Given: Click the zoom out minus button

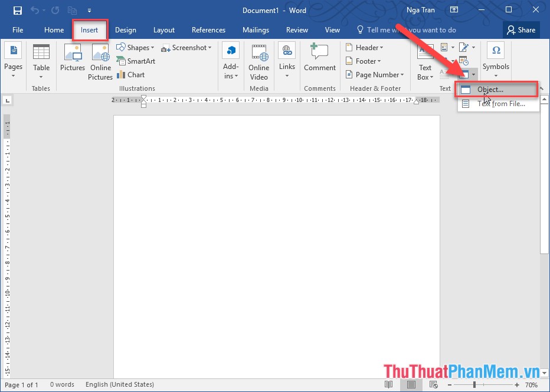Looking at the screenshot, I should 450,385.
